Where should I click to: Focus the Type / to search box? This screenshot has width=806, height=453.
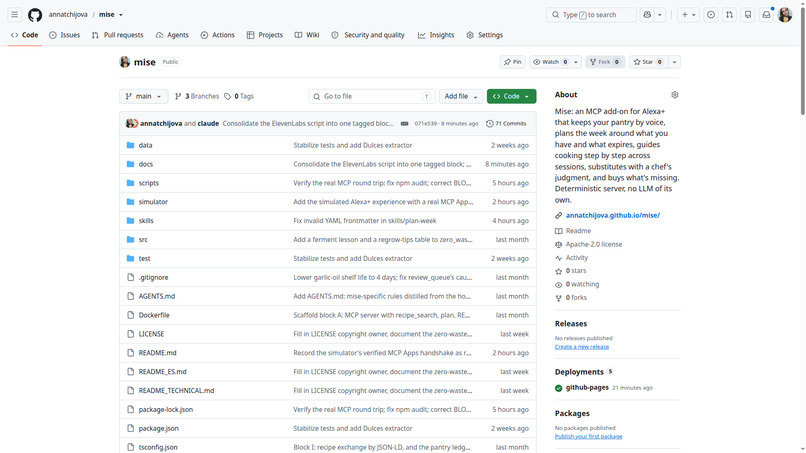click(591, 15)
